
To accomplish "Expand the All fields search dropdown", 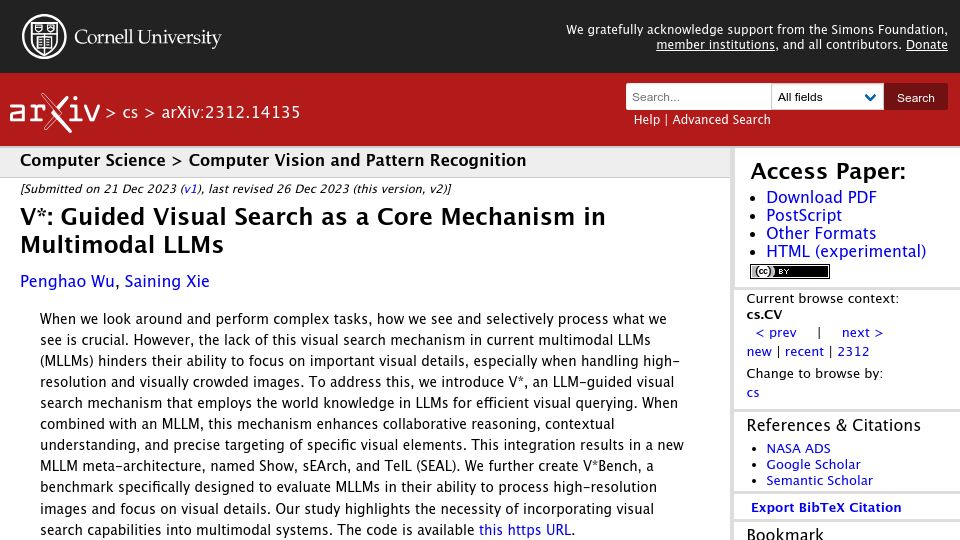I will pyautogui.click(x=827, y=97).
